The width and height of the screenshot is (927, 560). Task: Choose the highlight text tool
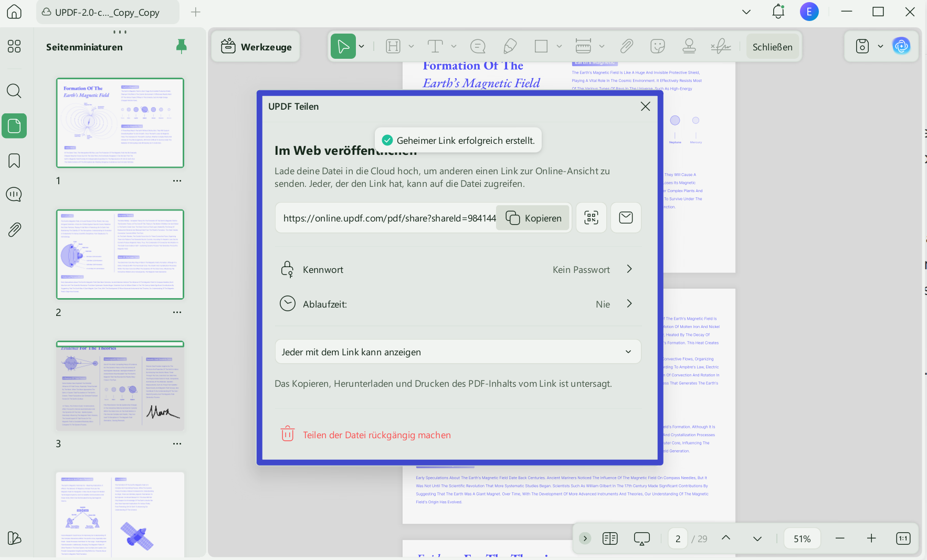coord(393,47)
